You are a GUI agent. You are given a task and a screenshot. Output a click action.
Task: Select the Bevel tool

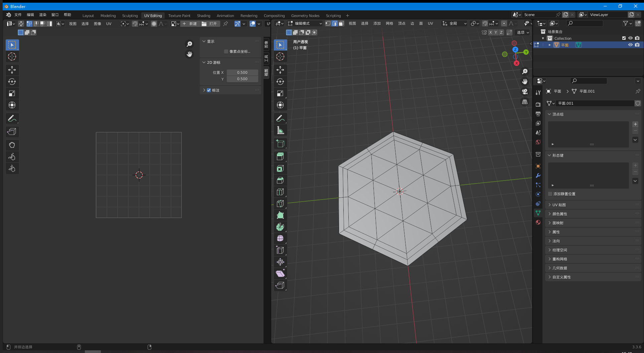click(x=280, y=180)
